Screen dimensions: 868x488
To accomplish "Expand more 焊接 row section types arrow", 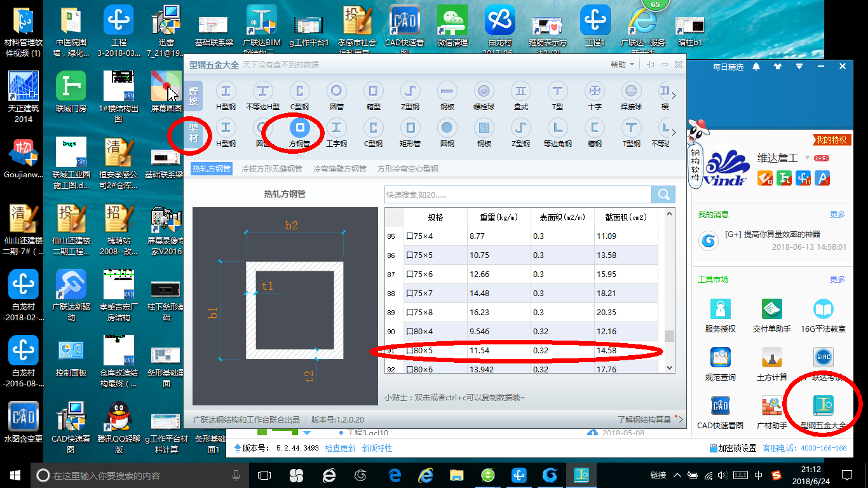I will click(674, 96).
